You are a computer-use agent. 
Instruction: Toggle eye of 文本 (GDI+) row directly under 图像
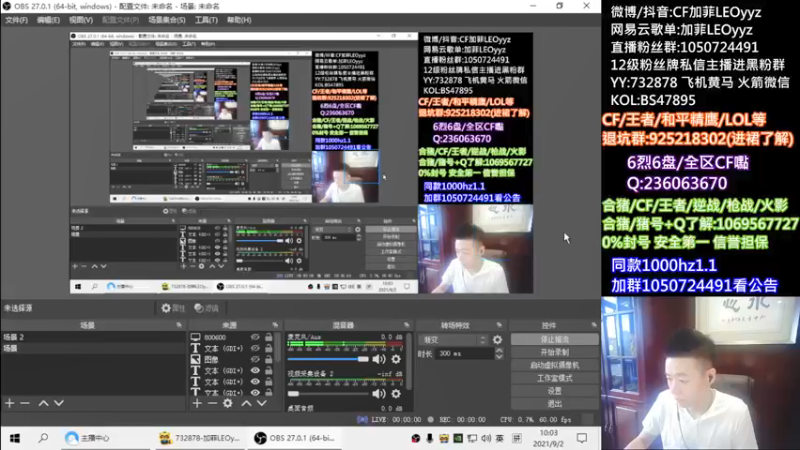coord(255,370)
